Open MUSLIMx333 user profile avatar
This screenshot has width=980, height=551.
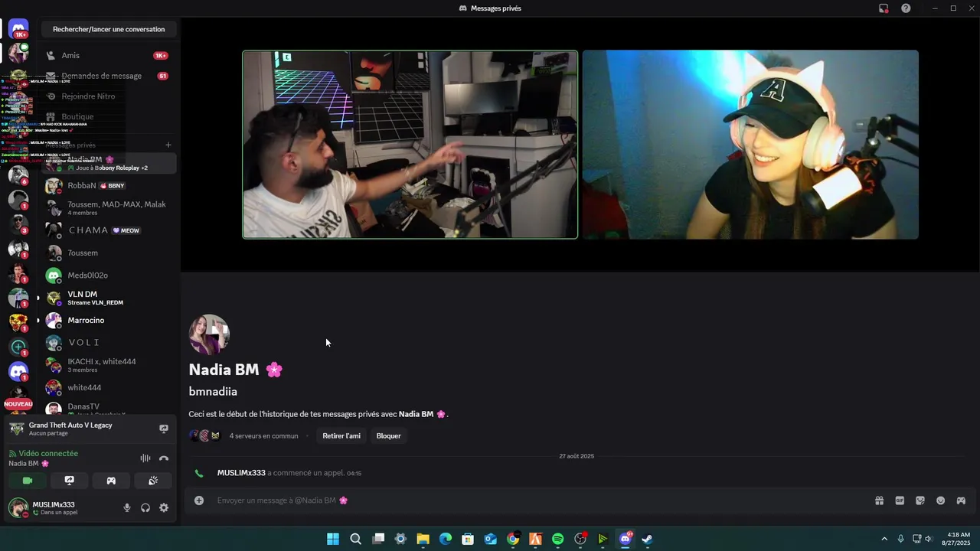18,507
